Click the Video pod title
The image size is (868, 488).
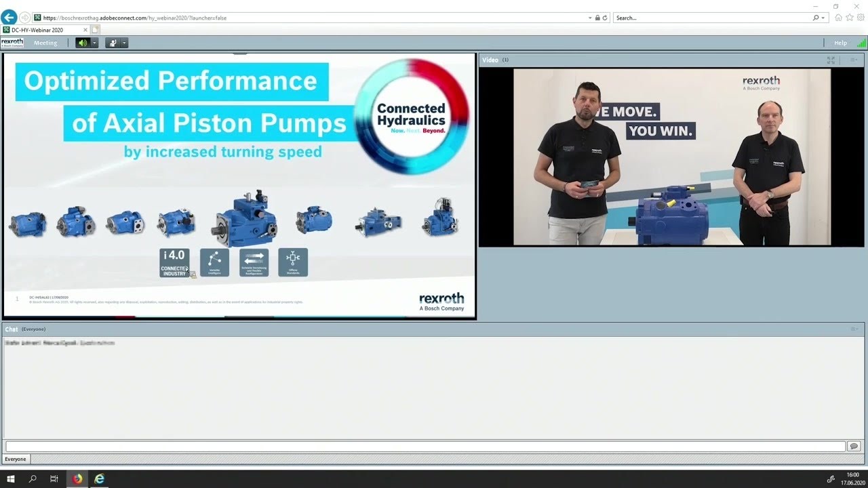pyautogui.click(x=490, y=60)
